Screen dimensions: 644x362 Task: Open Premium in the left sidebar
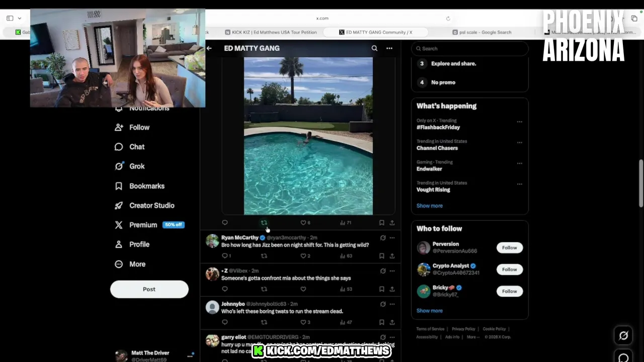149,225
